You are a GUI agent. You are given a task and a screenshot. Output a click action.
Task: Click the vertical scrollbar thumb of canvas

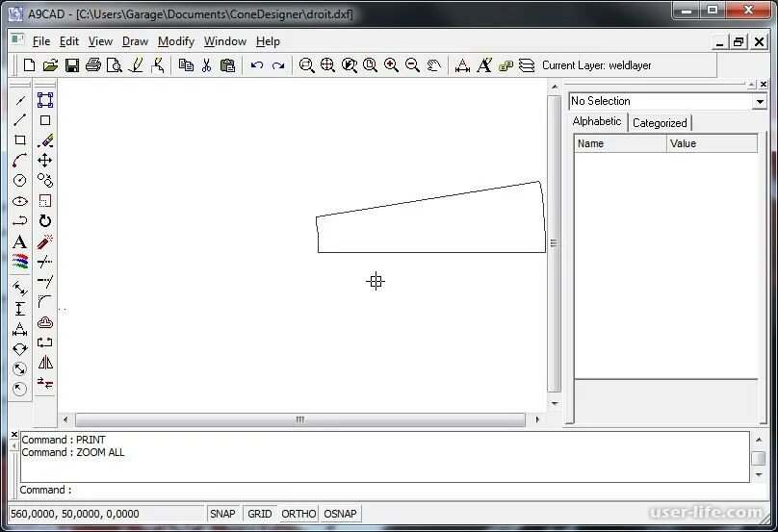pyautogui.click(x=554, y=243)
